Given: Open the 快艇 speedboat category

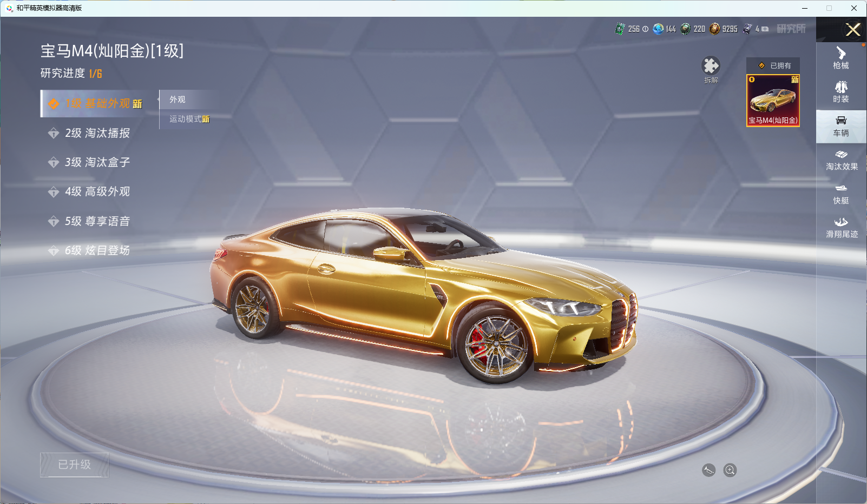Looking at the screenshot, I should click(841, 194).
